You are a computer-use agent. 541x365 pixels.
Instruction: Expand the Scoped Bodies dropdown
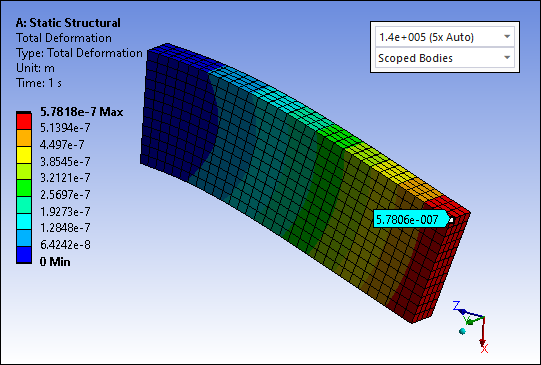(445, 58)
